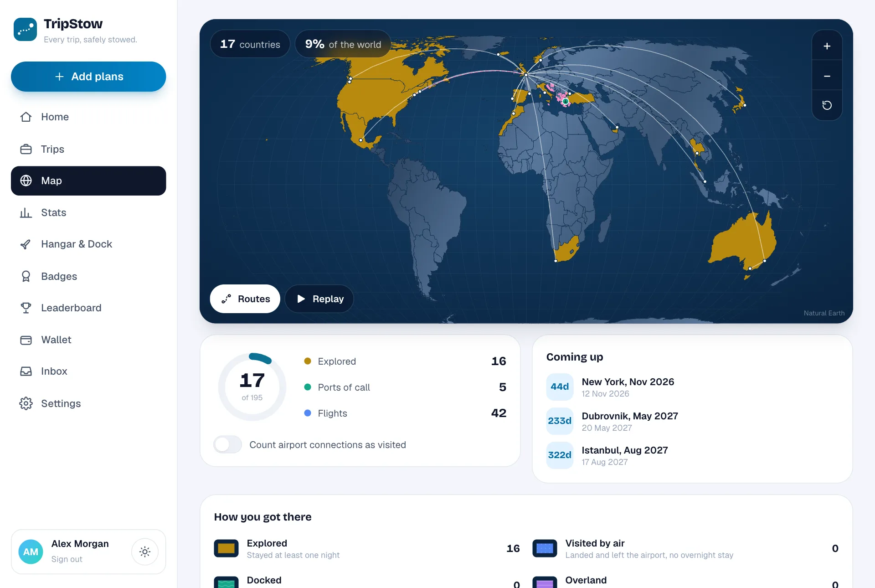
Task: Zoom in the map with plus icon
Action: point(827,46)
